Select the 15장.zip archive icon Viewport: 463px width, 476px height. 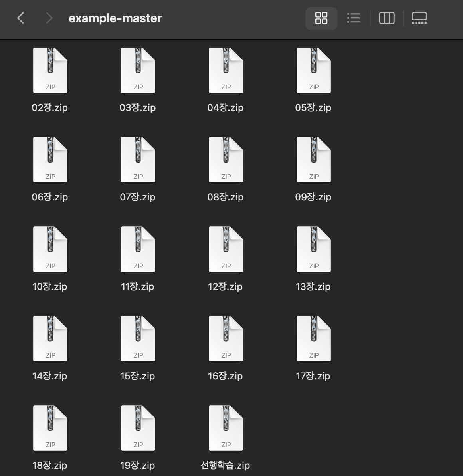pos(138,339)
